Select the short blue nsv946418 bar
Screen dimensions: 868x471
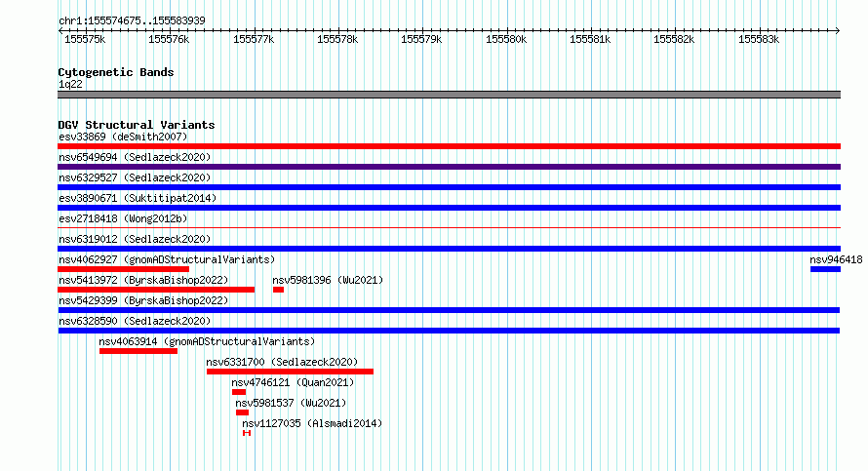point(825,269)
